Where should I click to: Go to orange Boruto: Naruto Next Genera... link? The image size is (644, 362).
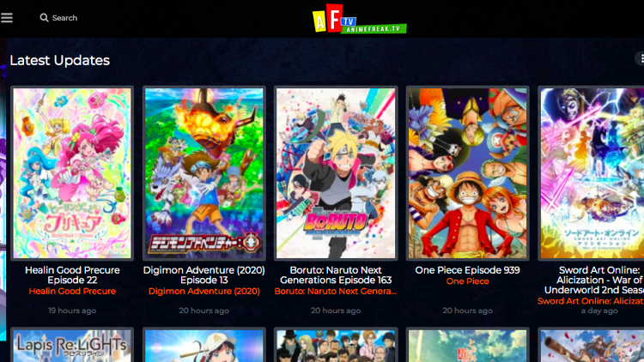(x=336, y=291)
